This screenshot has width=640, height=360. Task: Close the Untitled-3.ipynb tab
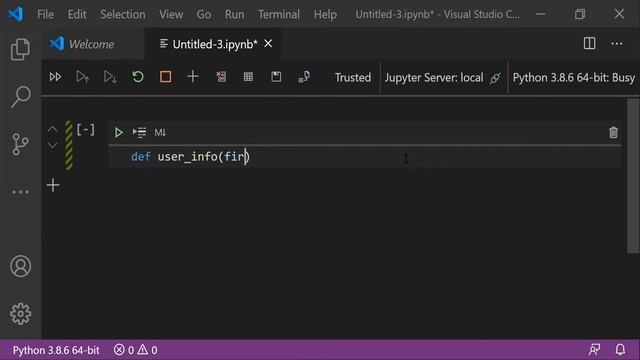click(268, 43)
